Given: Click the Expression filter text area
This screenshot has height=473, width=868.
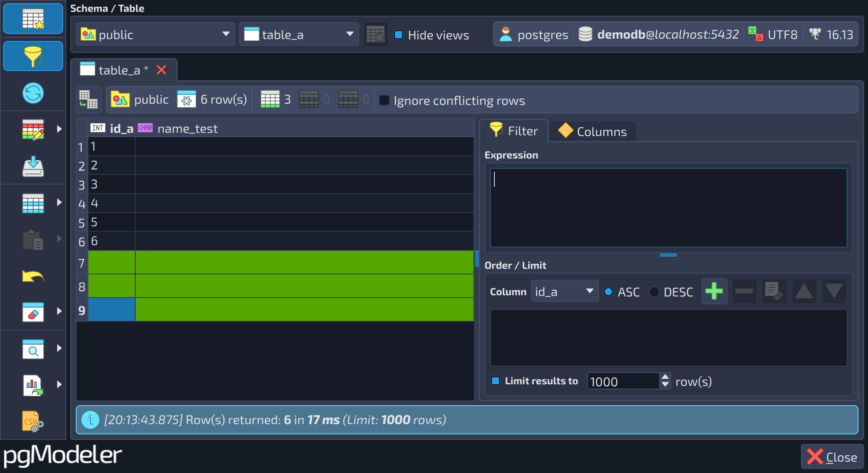Looking at the screenshot, I should point(668,208).
